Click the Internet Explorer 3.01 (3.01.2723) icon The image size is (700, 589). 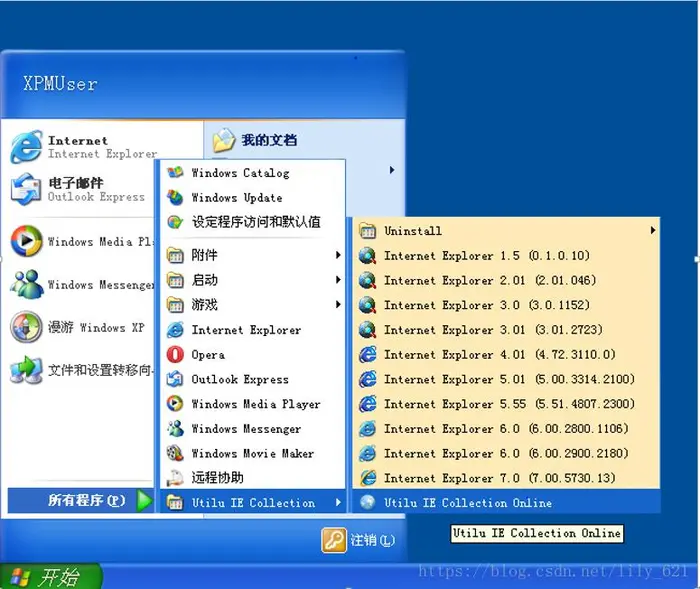[x=367, y=330]
